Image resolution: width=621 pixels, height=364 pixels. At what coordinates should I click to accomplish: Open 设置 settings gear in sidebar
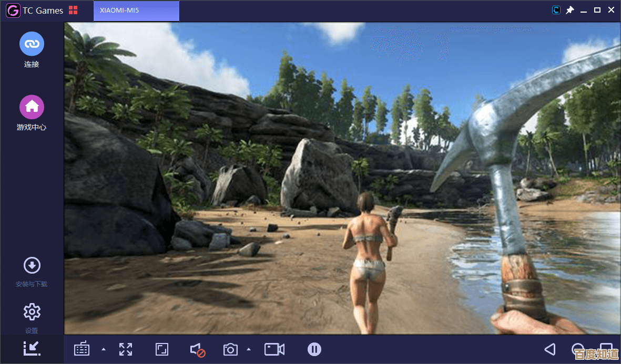pos(32,312)
